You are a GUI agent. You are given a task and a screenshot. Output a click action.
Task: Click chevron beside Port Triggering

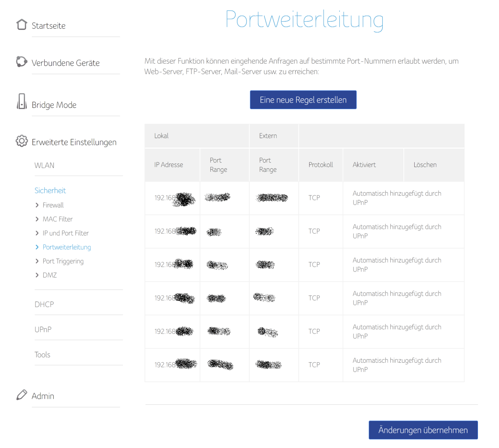37,261
